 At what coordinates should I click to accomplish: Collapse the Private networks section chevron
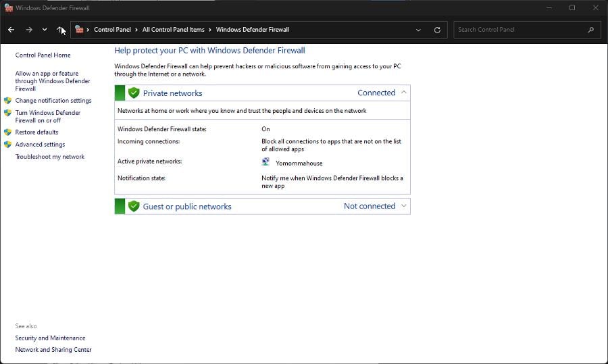[x=404, y=93]
